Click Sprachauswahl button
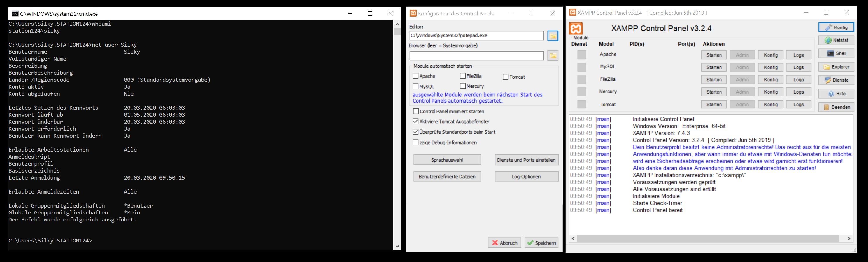 pyautogui.click(x=447, y=160)
